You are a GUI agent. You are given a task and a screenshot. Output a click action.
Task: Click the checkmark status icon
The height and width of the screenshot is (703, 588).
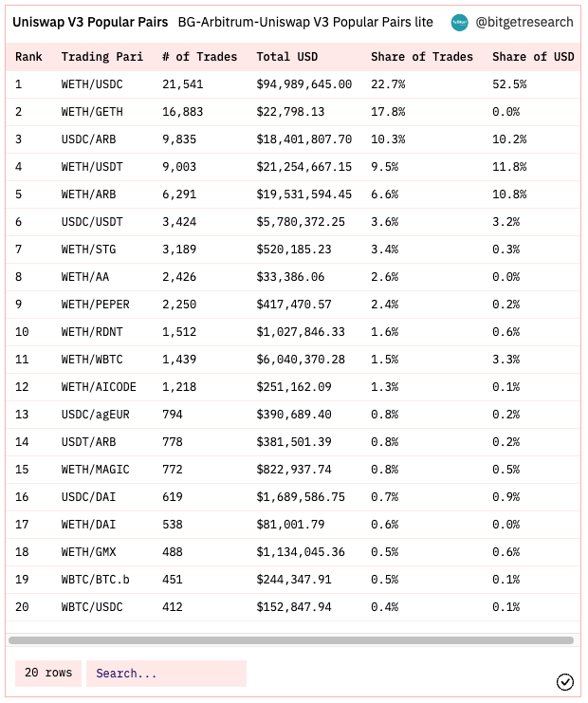564,682
